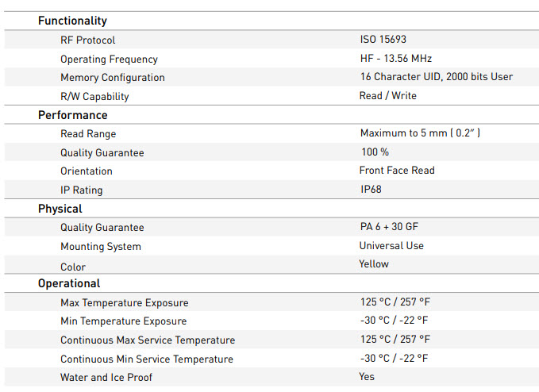Select the Operating Frequency label
The image size is (539, 392).
[x=109, y=59]
